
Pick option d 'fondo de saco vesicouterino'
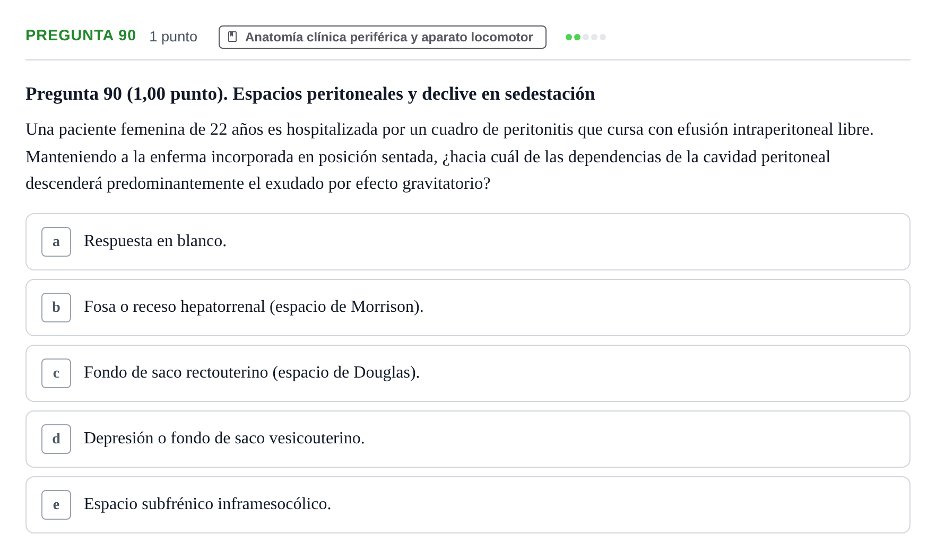tap(467, 439)
